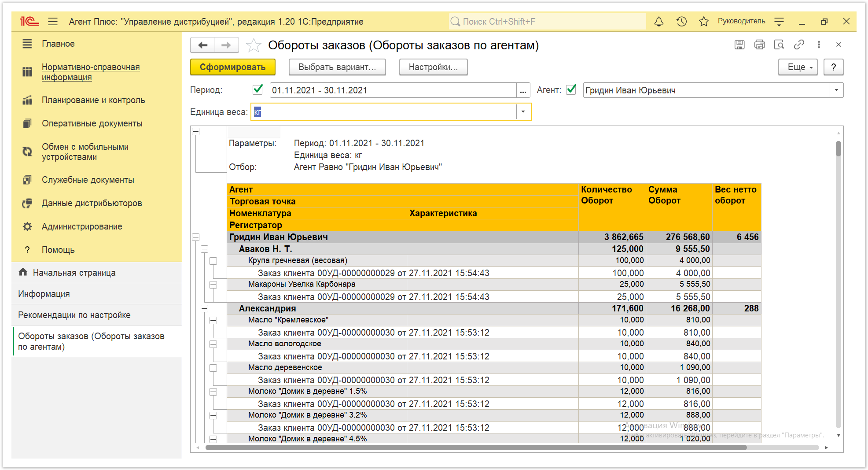Open notifications bell icon
Screen dimensions: 868x470
[x=658, y=21]
